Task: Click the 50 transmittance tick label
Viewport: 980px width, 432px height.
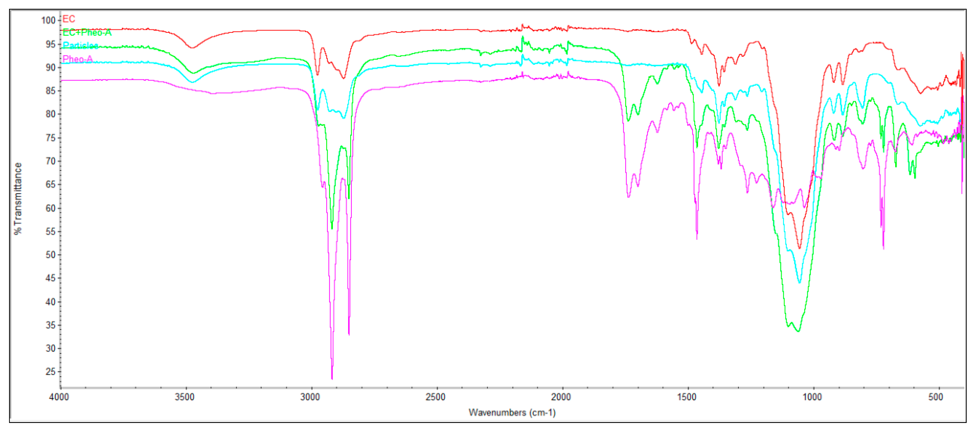Action: point(51,255)
